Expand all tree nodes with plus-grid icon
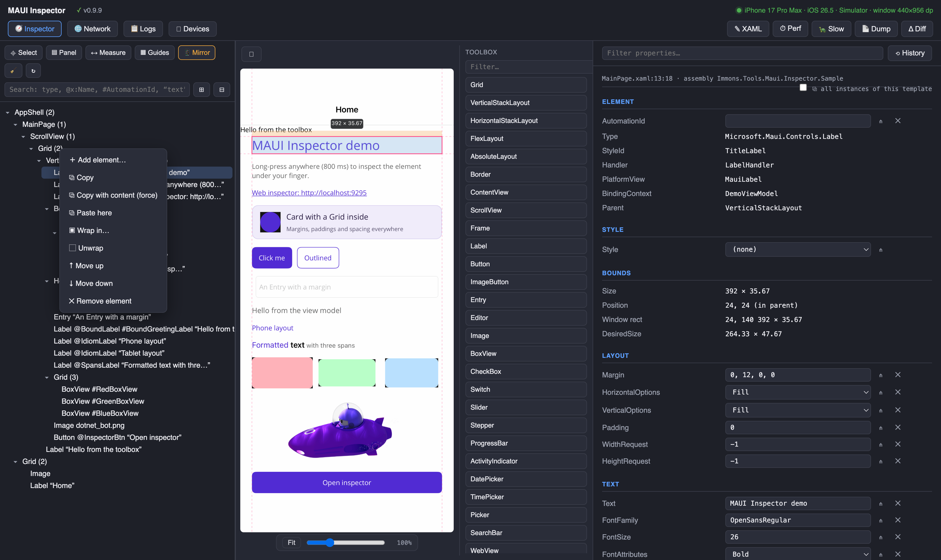 202,89
